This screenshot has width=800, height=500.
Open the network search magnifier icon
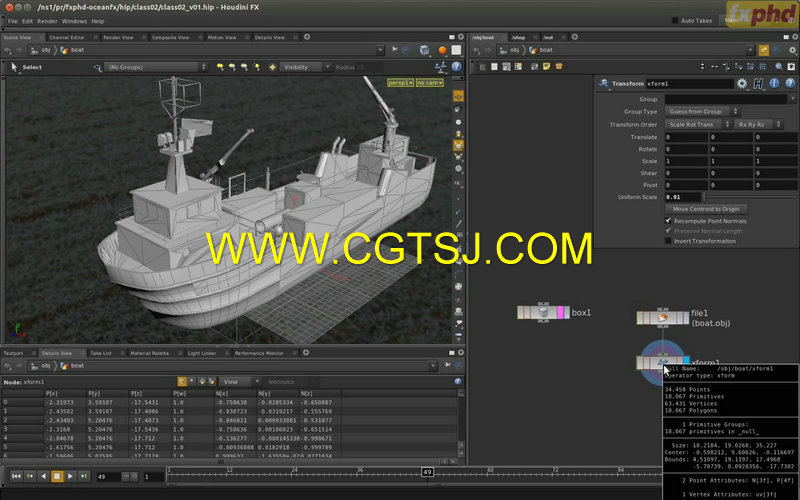click(x=779, y=66)
